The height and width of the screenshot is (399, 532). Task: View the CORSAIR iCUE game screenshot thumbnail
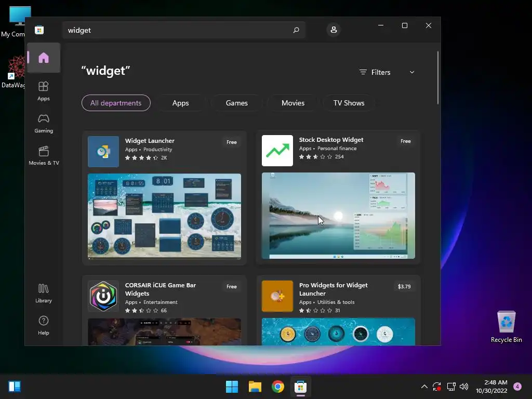point(164,331)
